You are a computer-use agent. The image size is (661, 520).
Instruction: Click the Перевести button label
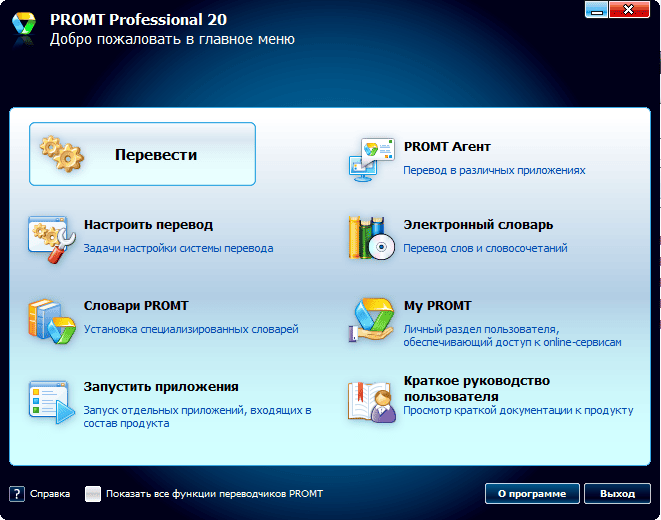[156, 155]
